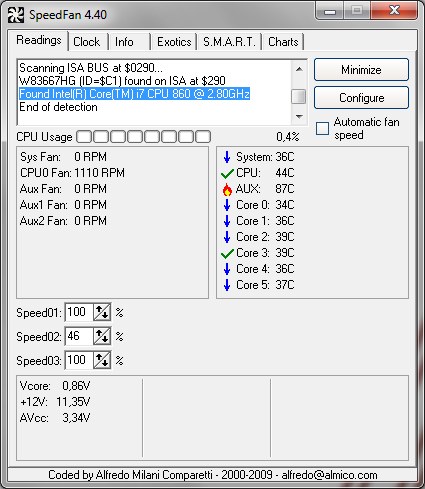The height and width of the screenshot is (489, 425).
Task: Click the 'AVcc: 3,34V' voltage reading
Action: pos(55,418)
